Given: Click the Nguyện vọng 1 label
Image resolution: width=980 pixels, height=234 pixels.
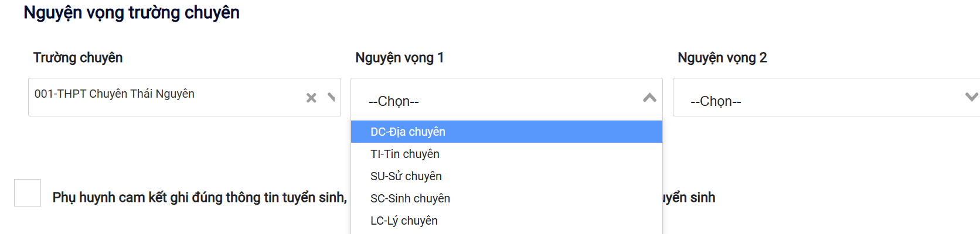Looking at the screenshot, I should tap(400, 58).
